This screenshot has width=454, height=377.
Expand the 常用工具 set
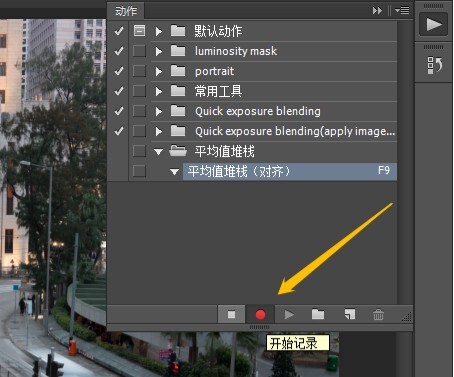[159, 91]
